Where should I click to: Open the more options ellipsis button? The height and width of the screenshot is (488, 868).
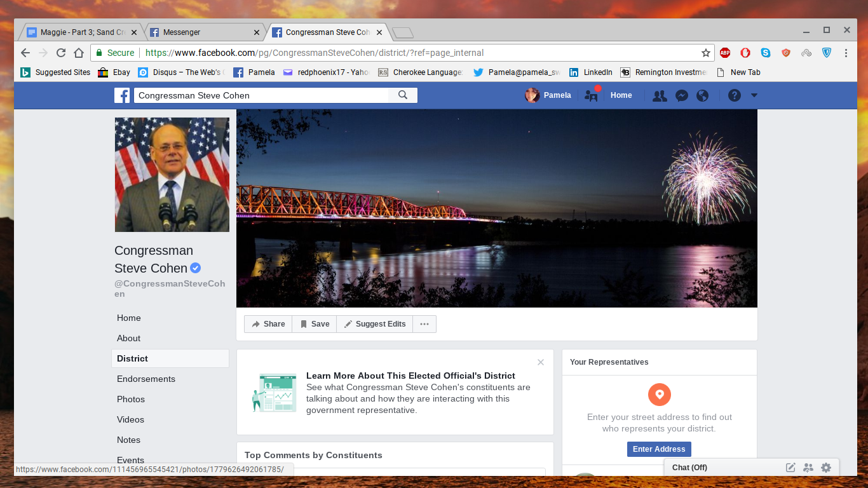click(424, 324)
